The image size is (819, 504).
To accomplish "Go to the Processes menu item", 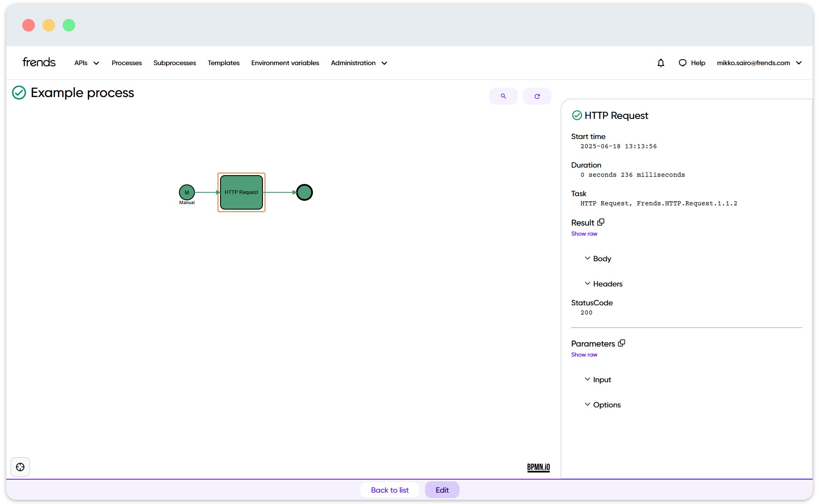I will (126, 63).
